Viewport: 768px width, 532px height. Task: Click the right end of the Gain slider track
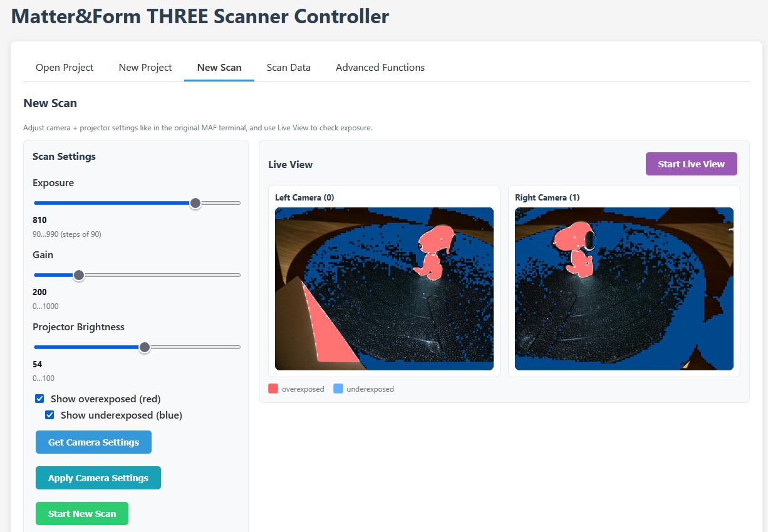point(238,275)
